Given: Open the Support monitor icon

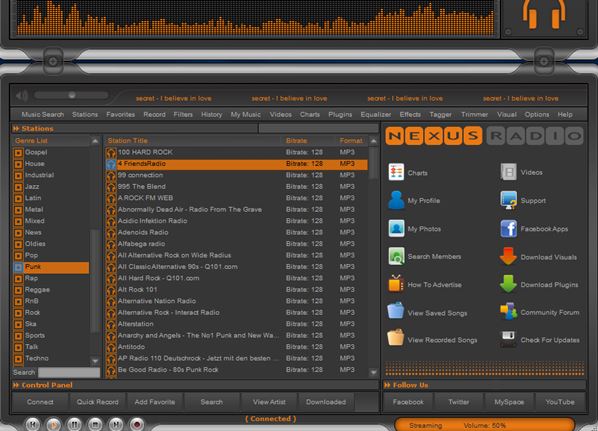Looking at the screenshot, I should coord(508,200).
